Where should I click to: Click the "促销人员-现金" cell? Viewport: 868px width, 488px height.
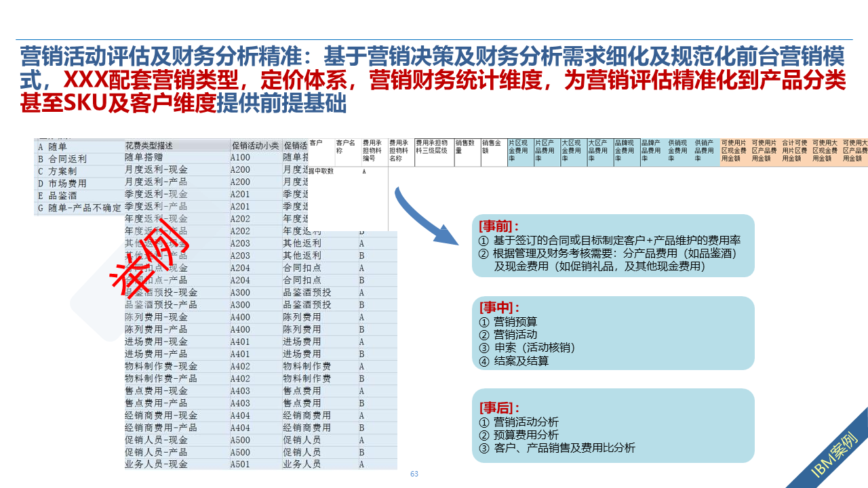176,439
